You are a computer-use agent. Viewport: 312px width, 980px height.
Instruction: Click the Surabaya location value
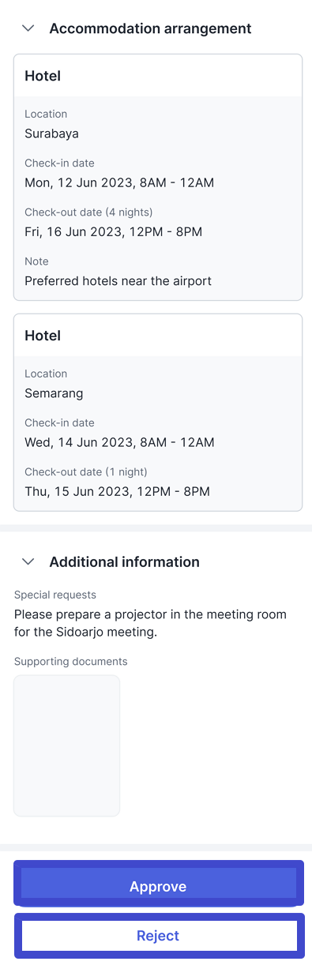[51, 133]
